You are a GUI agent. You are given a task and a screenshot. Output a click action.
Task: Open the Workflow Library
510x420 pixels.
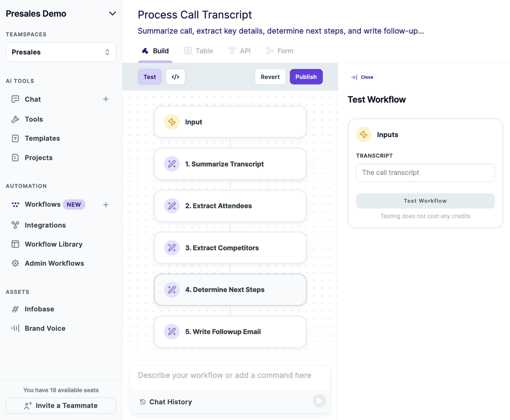(x=53, y=244)
